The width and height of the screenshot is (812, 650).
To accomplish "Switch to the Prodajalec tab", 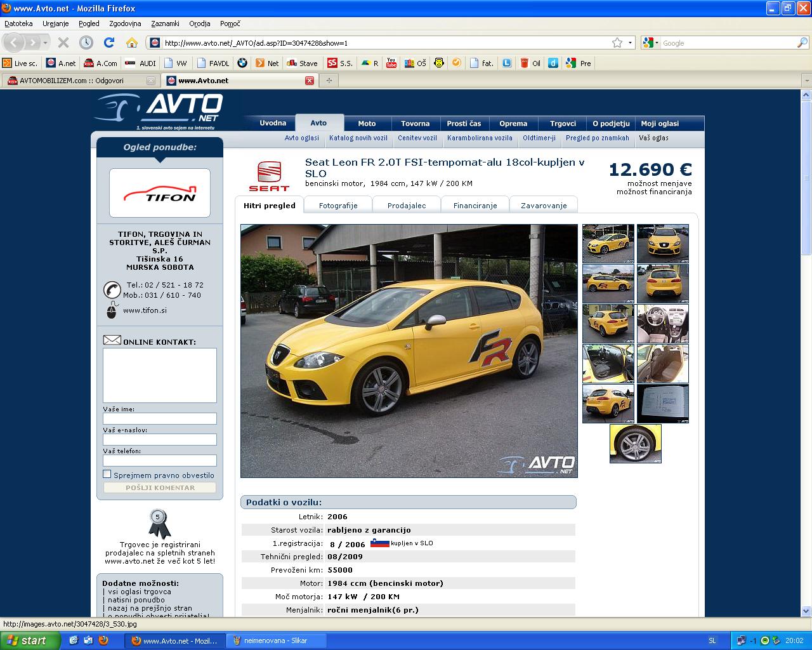I will pyautogui.click(x=407, y=205).
